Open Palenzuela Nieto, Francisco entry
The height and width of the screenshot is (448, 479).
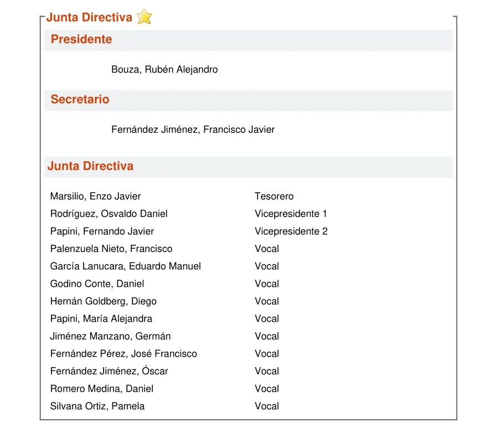111,249
